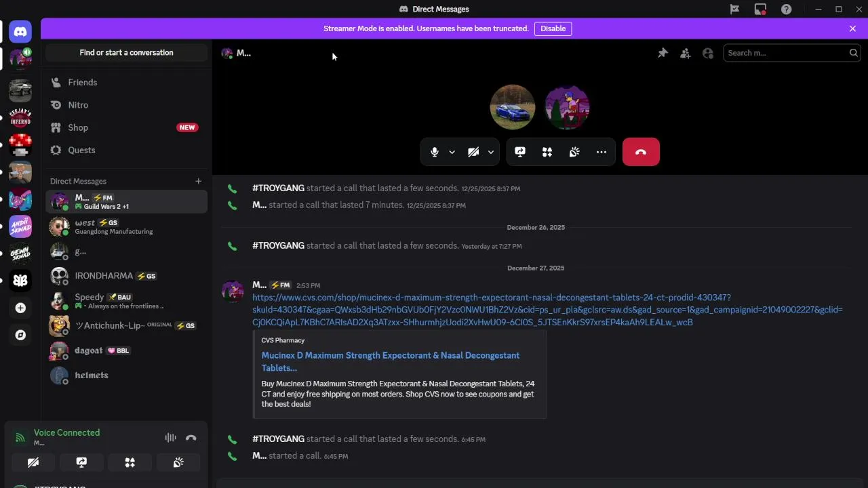868x488 pixels.
Task: Open the Ceejay's Inferno server
Action: pyautogui.click(x=20, y=117)
